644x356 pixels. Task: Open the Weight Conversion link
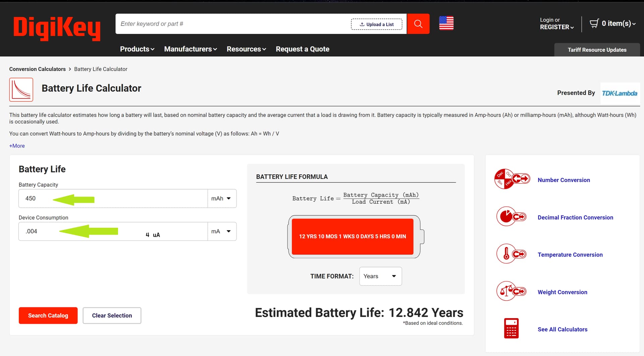point(562,292)
